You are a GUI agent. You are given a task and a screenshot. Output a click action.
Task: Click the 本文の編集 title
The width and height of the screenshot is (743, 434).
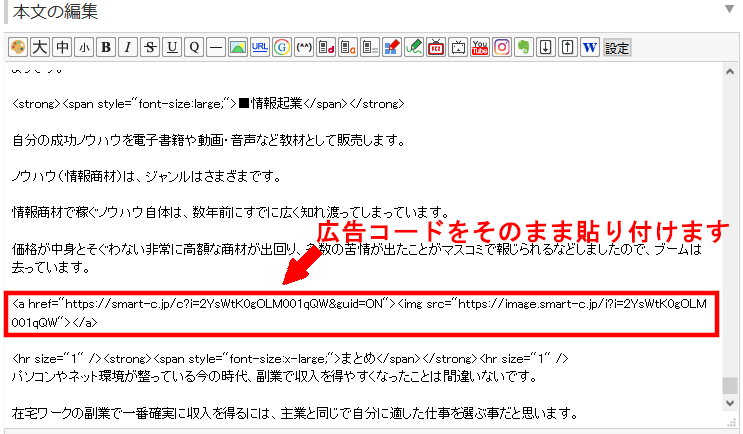pos(55,12)
